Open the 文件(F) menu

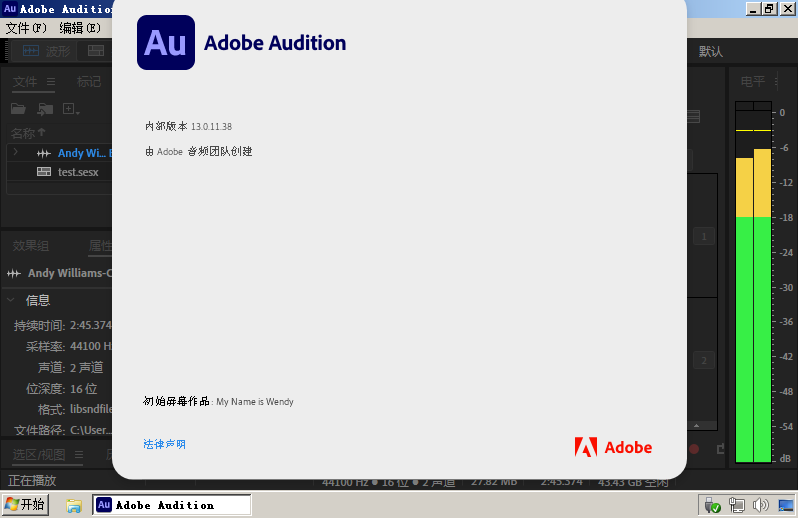click(26, 28)
